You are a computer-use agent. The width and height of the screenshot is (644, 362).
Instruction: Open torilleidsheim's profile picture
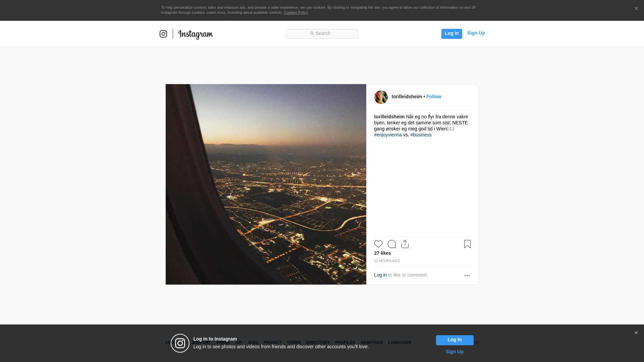point(381,97)
